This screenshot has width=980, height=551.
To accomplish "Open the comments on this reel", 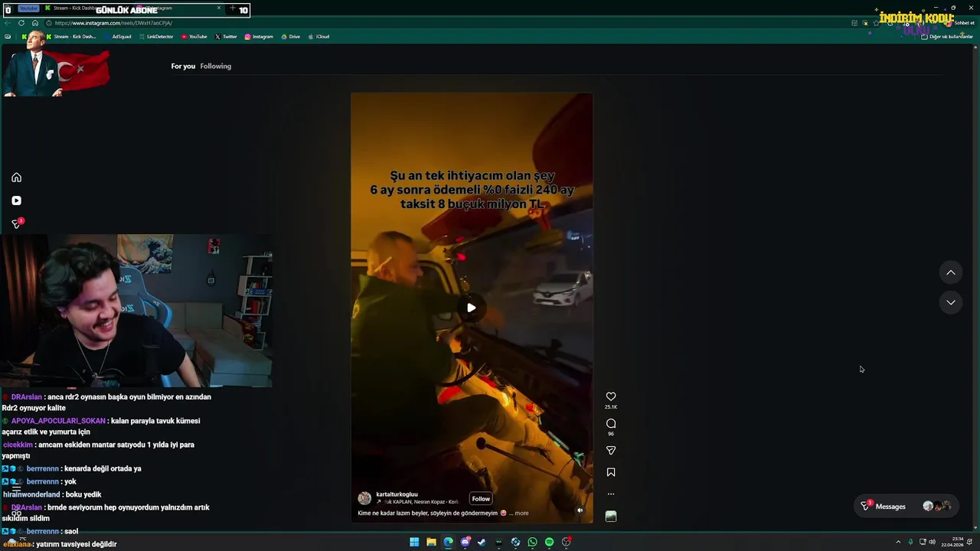I will [611, 423].
